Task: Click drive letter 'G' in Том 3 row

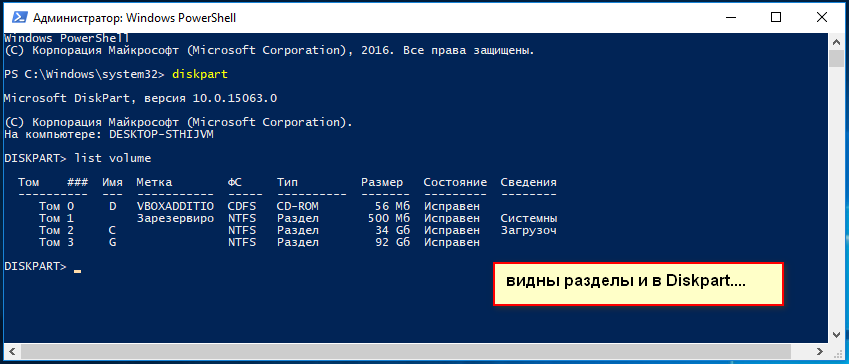Action: pos(112,243)
